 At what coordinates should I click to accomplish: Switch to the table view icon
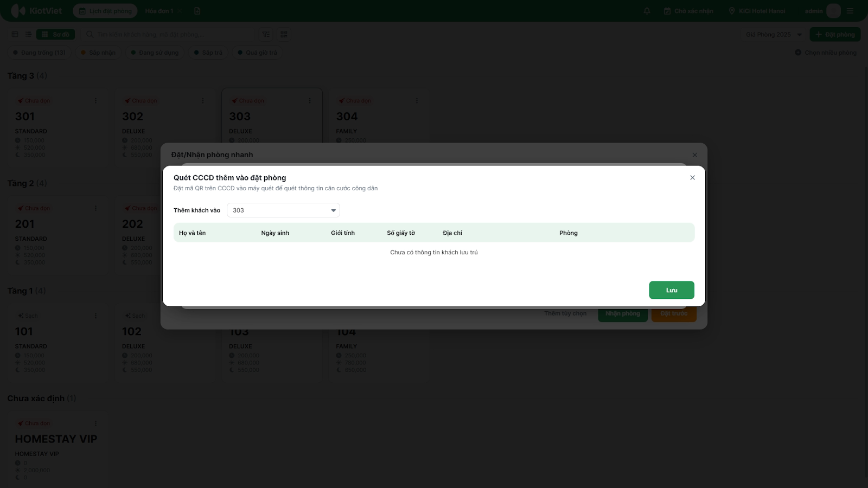15,34
